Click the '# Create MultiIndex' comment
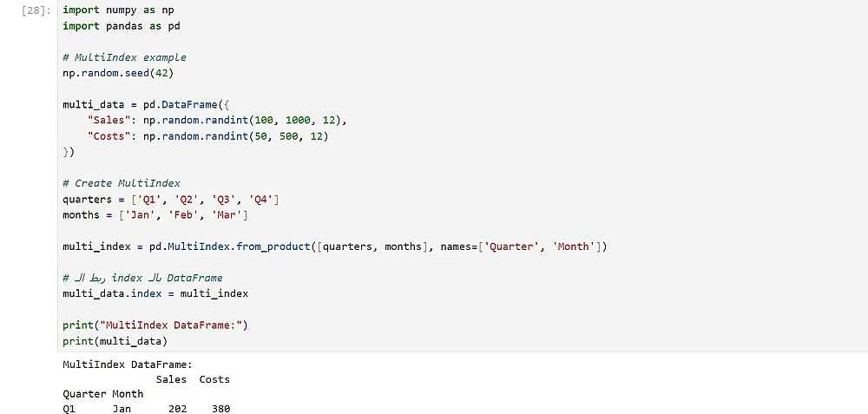 [x=121, y=183]
